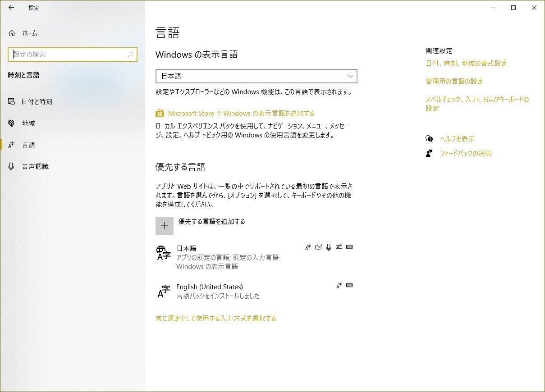Click the 言語 A字 icon in sidebar
This screenshot has height=392, width=545.
pos(11,145)
